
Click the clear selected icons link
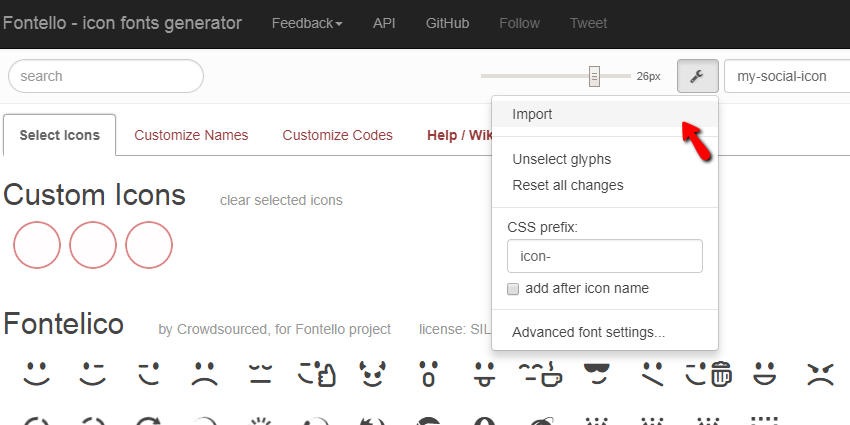coord(281,200)
